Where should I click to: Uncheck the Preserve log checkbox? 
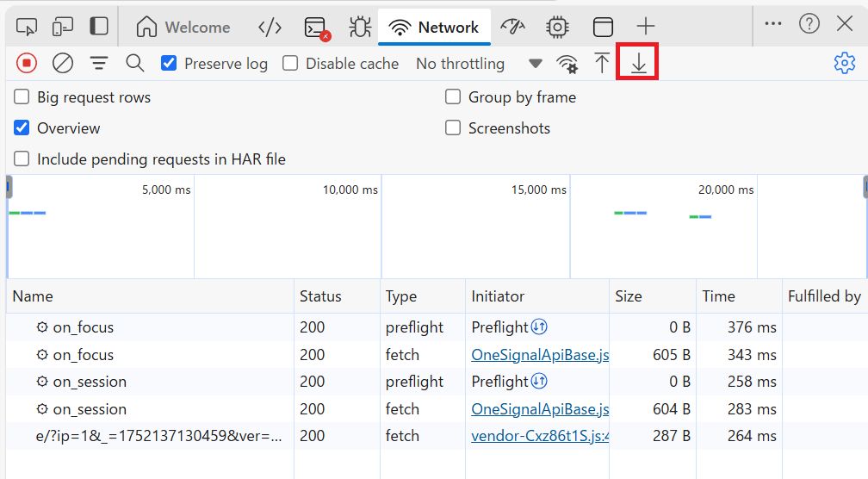[x=170, y=63]
